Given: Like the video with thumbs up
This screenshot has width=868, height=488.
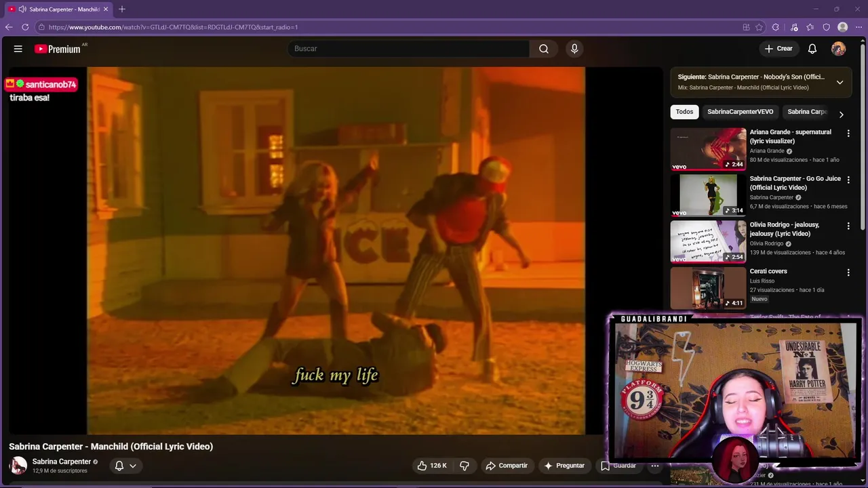Looking at the screenshot, I should (422, 466).
